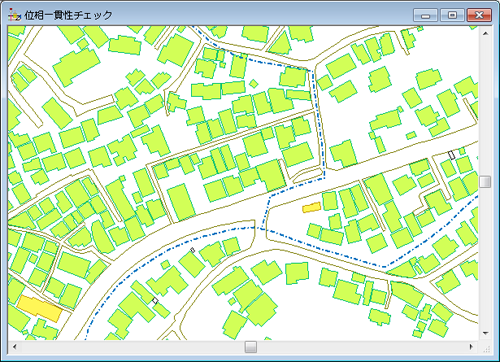Screen dimensions: 500x362
Task: Click the horizontal scrollbar left arrow
Action: (14, 347)
